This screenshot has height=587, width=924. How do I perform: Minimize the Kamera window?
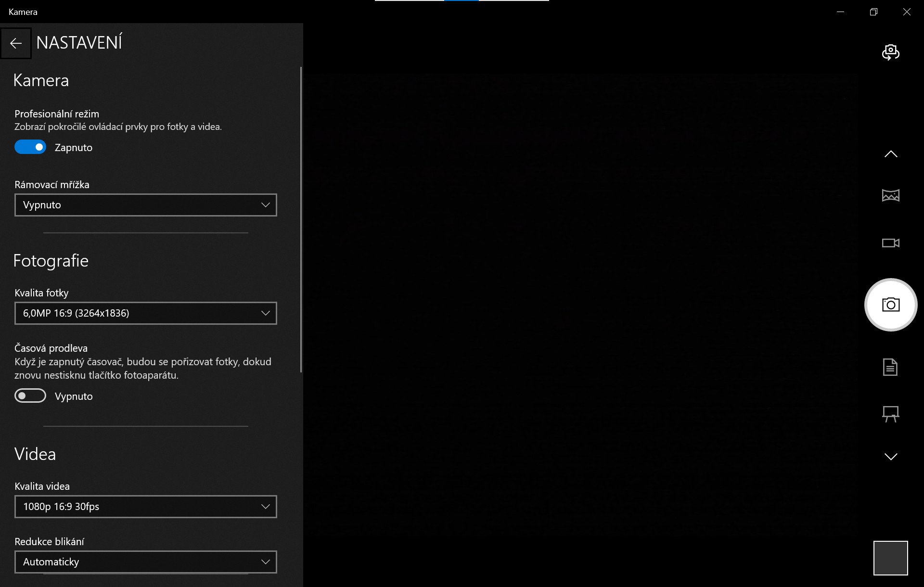(x=841, y=12)
